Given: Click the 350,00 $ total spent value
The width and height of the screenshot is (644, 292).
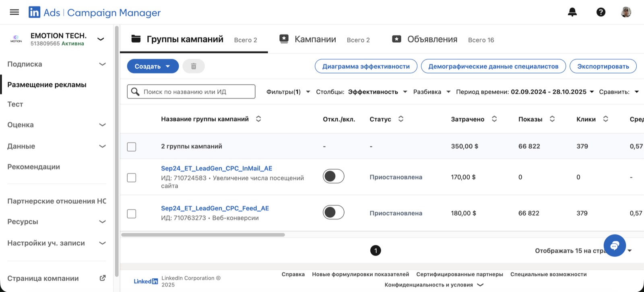Looking at the screenshot, I should click(464, 146).
